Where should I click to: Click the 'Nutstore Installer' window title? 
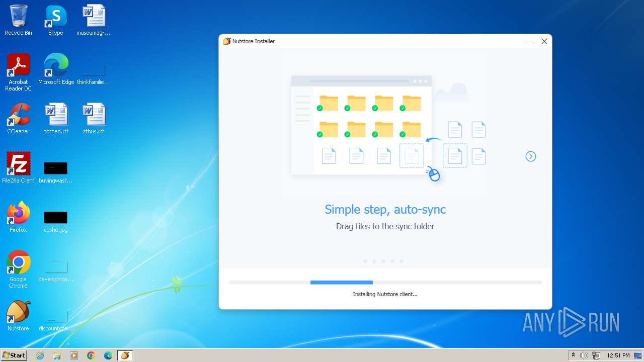click(254, 41)
